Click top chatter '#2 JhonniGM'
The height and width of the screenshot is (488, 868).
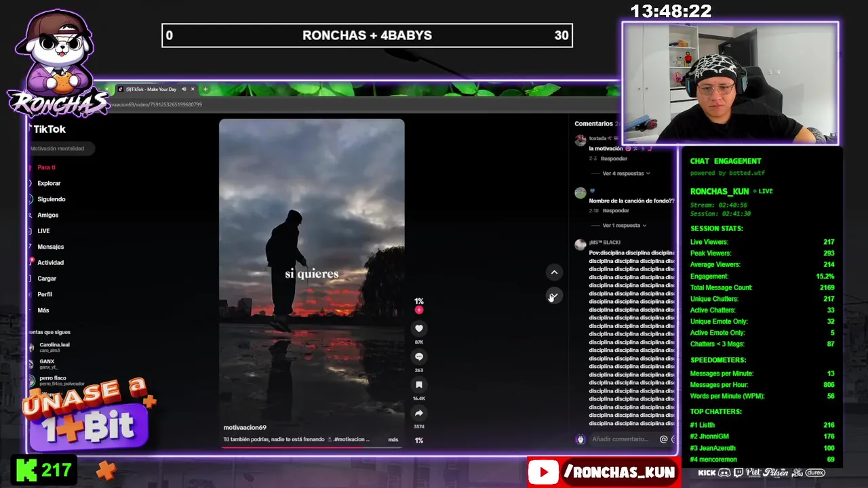tap(762, 436)
